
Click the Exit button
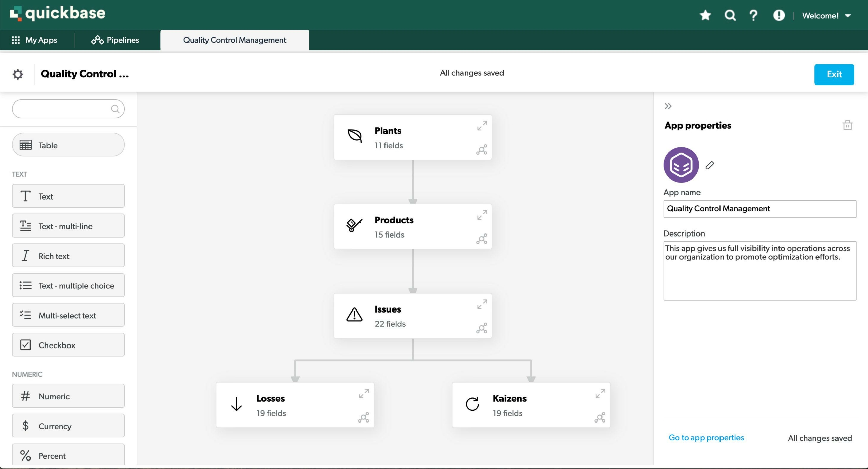coord(834,74)
